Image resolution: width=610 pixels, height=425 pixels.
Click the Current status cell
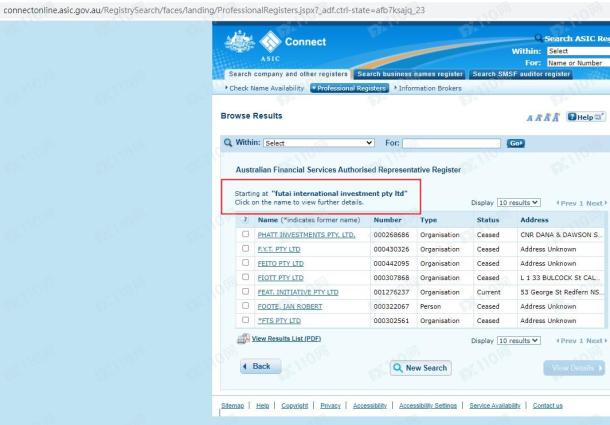[x=489, y=292]
